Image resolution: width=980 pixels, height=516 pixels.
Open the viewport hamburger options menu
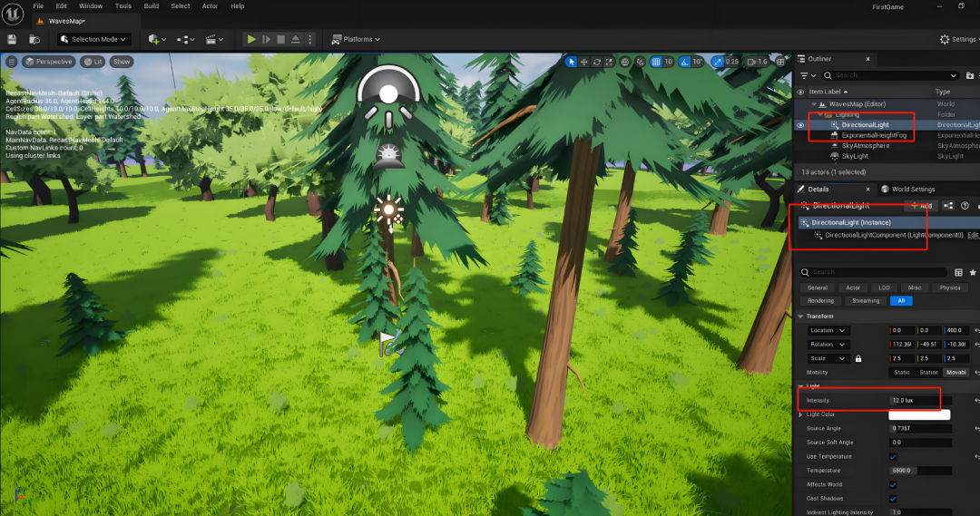(x=11, y=62)
